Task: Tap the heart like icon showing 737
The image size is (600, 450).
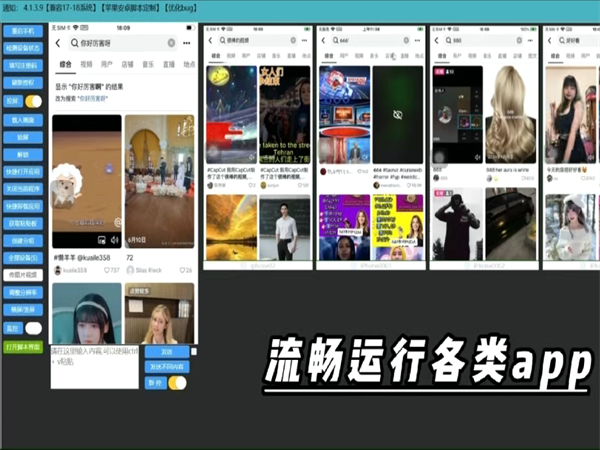Action: (103, 271)
